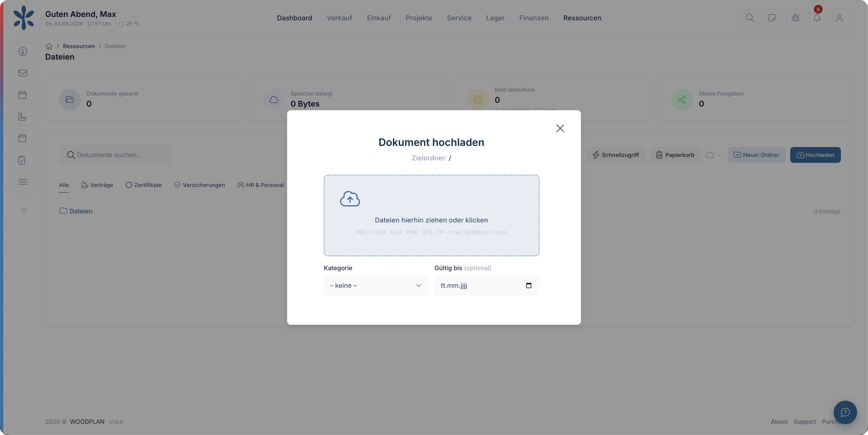Open the user profile icon
This screenshot has height=435, width=868.
(x=840, y=18)
